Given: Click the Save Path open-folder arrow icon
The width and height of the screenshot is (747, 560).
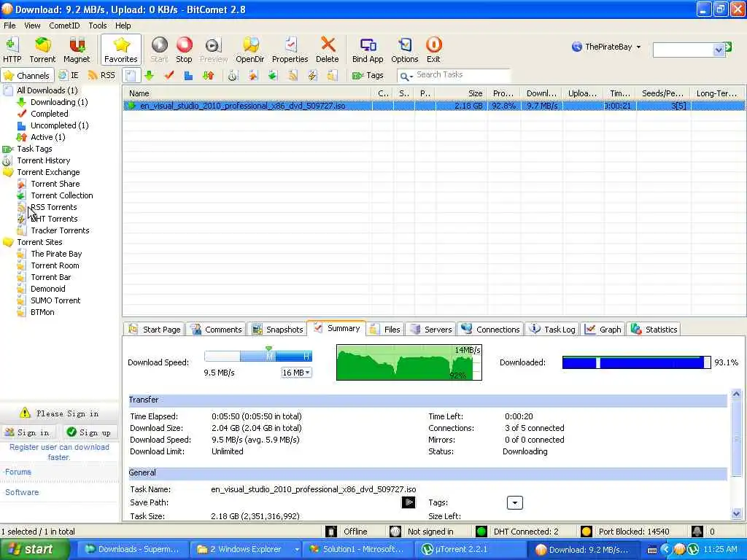Looking at the screenshot, I should (409, 502).
